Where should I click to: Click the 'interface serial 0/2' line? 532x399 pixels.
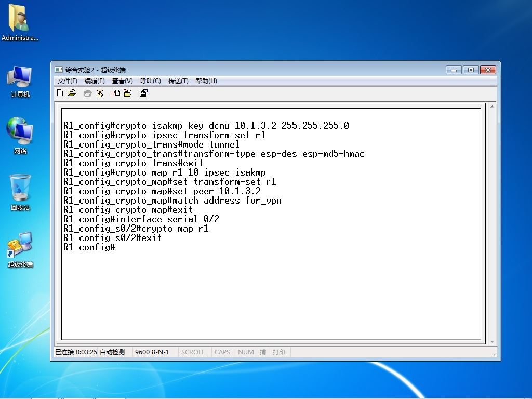coord(141,219)
